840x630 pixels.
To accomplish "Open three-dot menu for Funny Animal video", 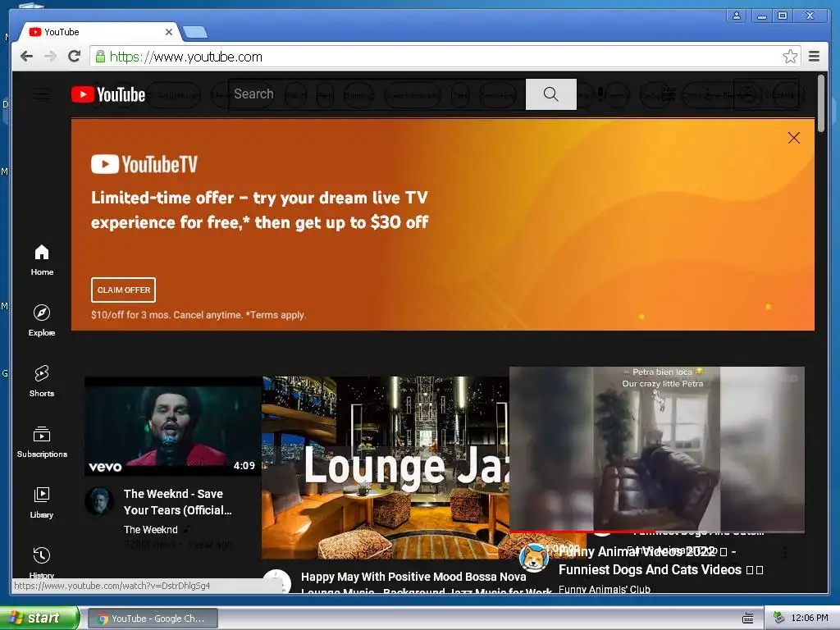I will coord(784,552).
